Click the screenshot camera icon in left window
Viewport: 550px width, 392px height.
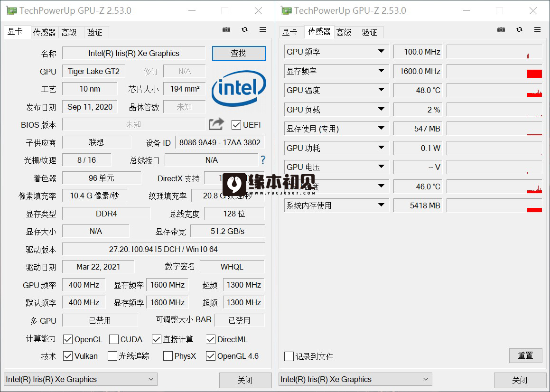(x=226, y=29)
